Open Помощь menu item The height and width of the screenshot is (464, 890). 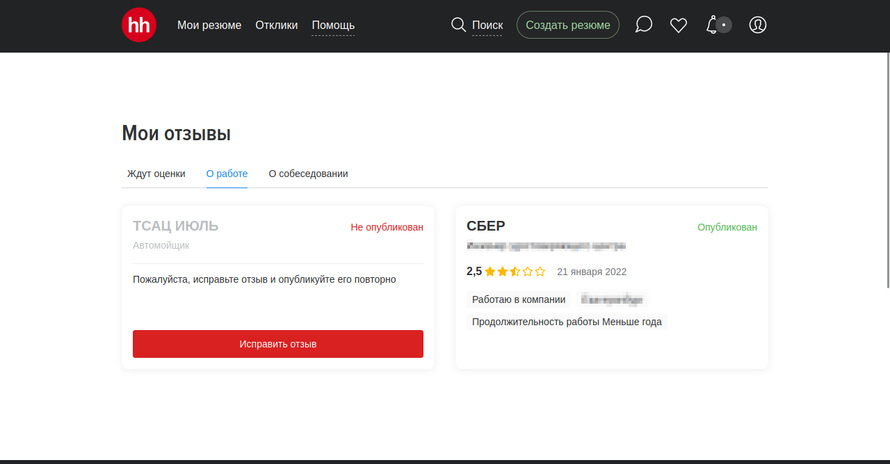tap(333, 25)
